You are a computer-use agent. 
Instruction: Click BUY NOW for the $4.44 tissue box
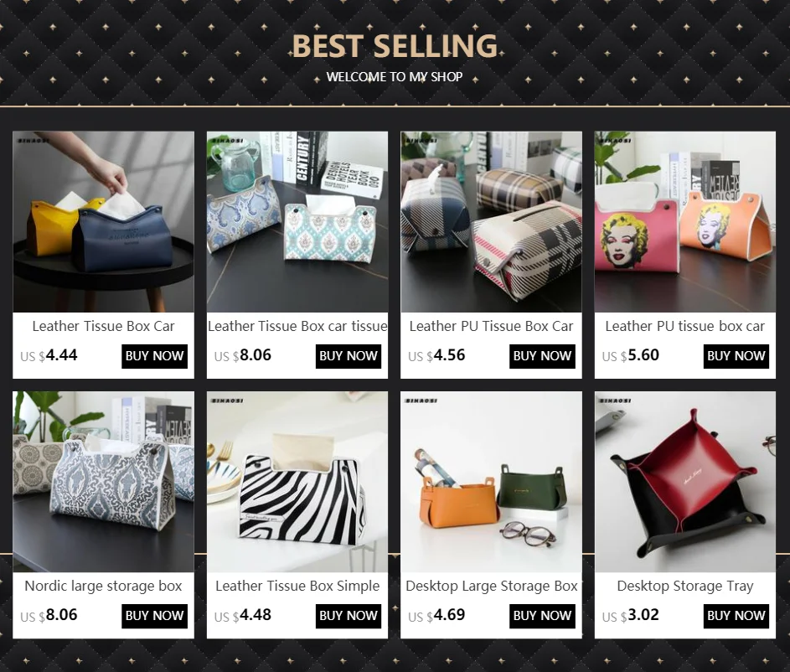154,356
